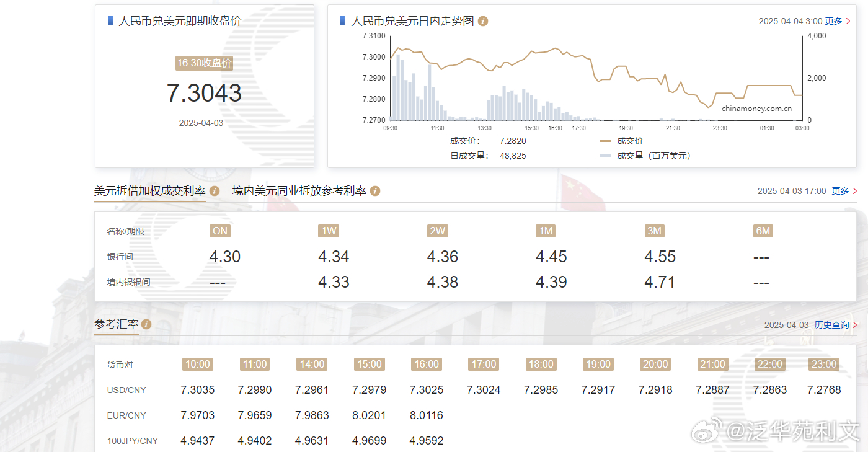Switch to 美元拆借加权成交利率 tab
The height and width of the screenshot is (452, 868).
(149, 191)
